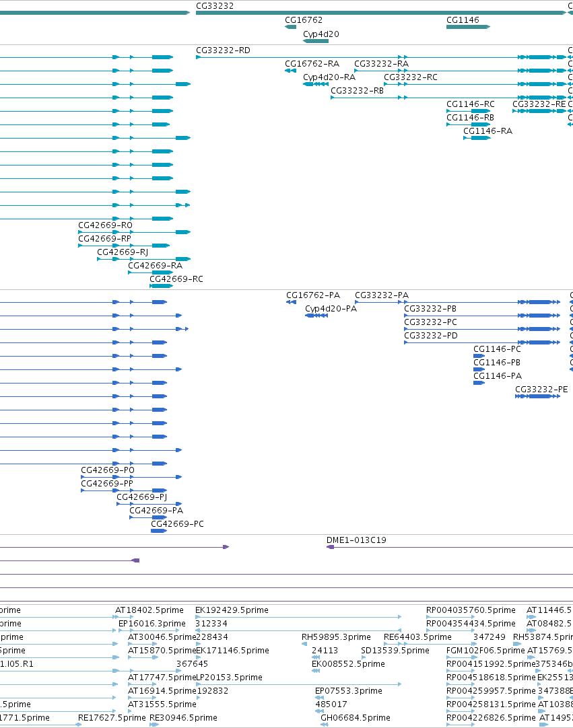The height and width of the screenshot is (728, 573).
Task: Select protein CG33232-PB
Action: (x=430, y=309)
